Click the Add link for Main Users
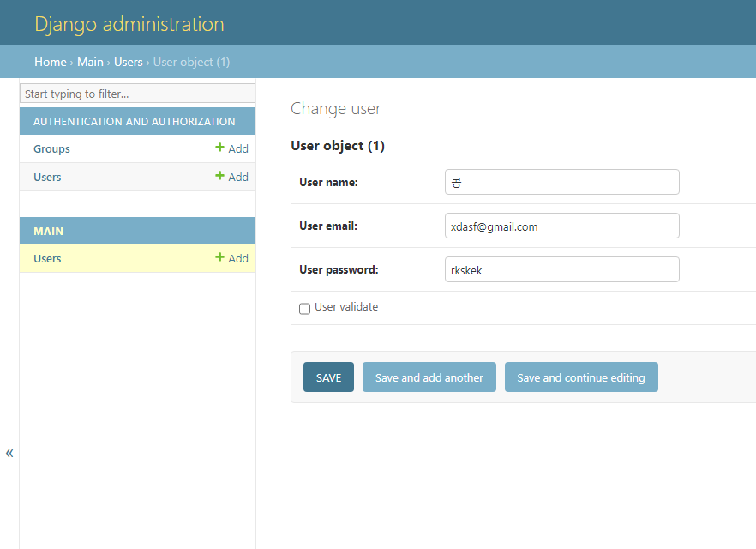 [x=232, y=258]
